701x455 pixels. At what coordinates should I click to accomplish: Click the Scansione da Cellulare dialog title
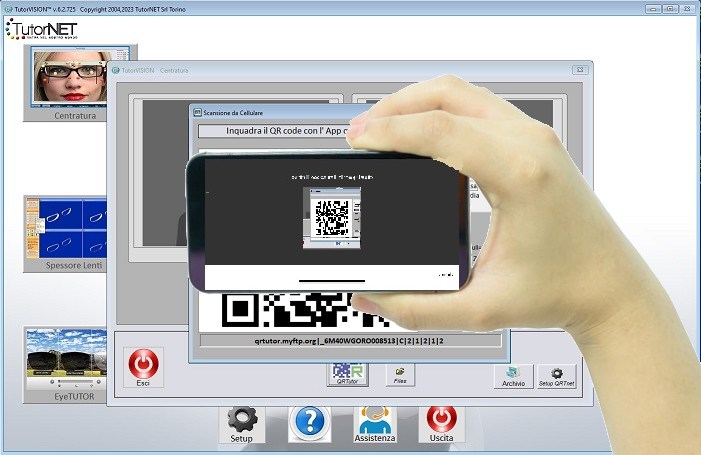point(233,113)
